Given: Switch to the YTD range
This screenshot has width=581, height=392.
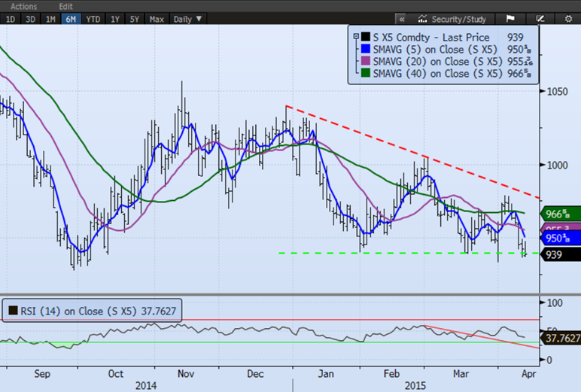Looking at the screenshot, I should tap(93, 19).
